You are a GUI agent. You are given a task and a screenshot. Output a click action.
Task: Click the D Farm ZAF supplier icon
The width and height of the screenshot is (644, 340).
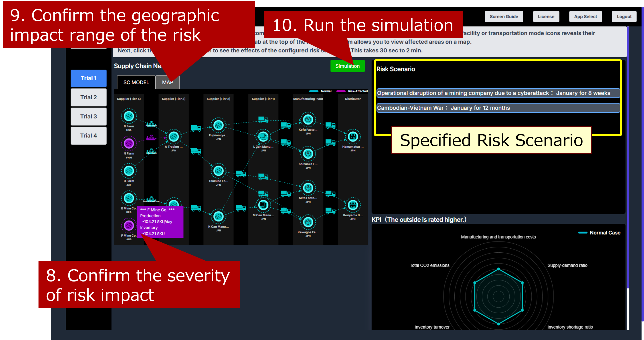click(129, 171)
